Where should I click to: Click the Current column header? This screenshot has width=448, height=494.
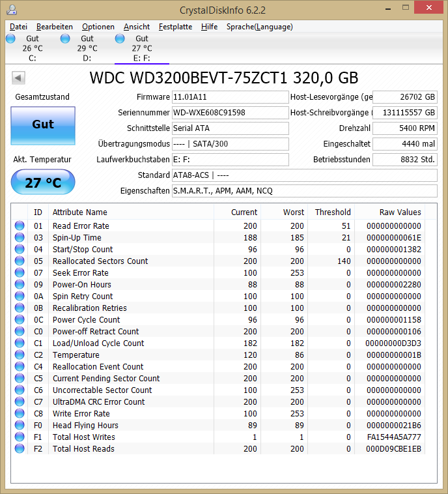click(x=238, y=212)
